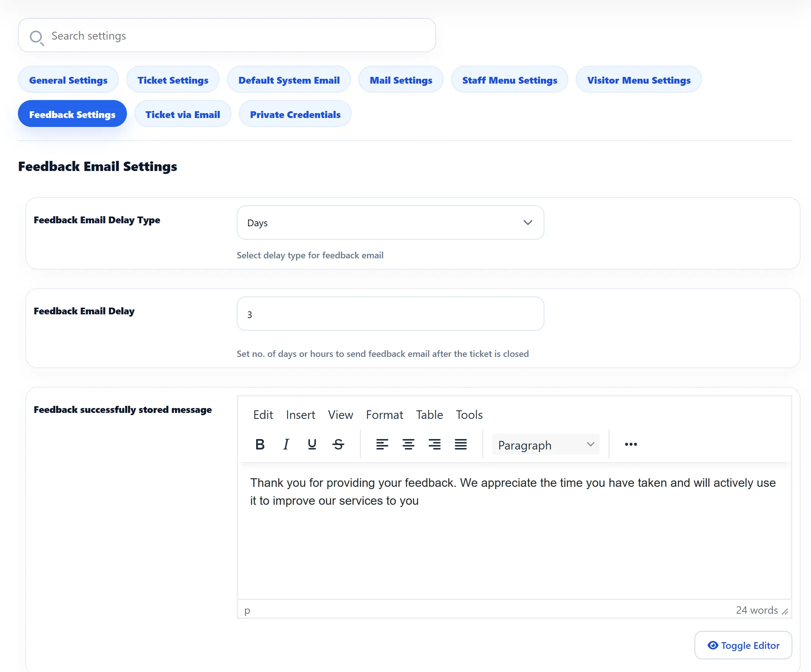Justify the editor text
This screenshot has width=811, height=672.
[461, 444]
